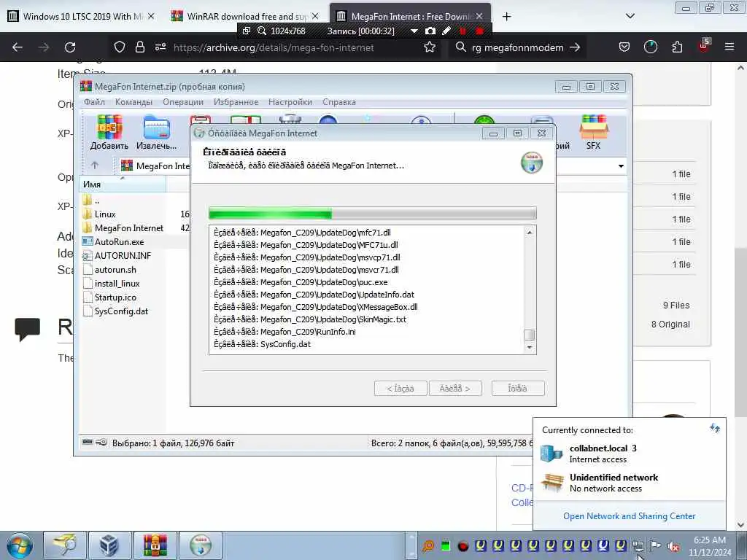Go back with the Firefox back arrow
Viewport: 747px width, 560px height.
coord(18,47)
